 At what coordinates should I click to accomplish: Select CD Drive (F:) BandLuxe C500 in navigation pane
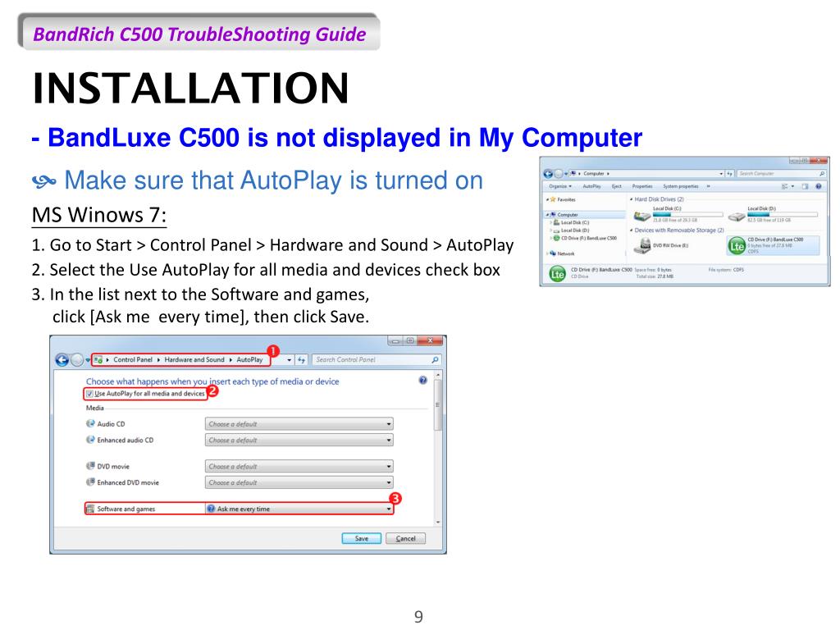589,238
